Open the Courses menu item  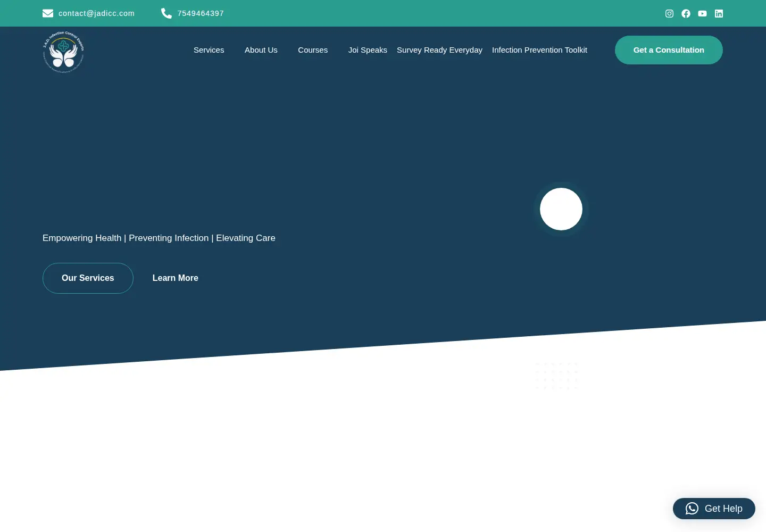pos(313,50)
